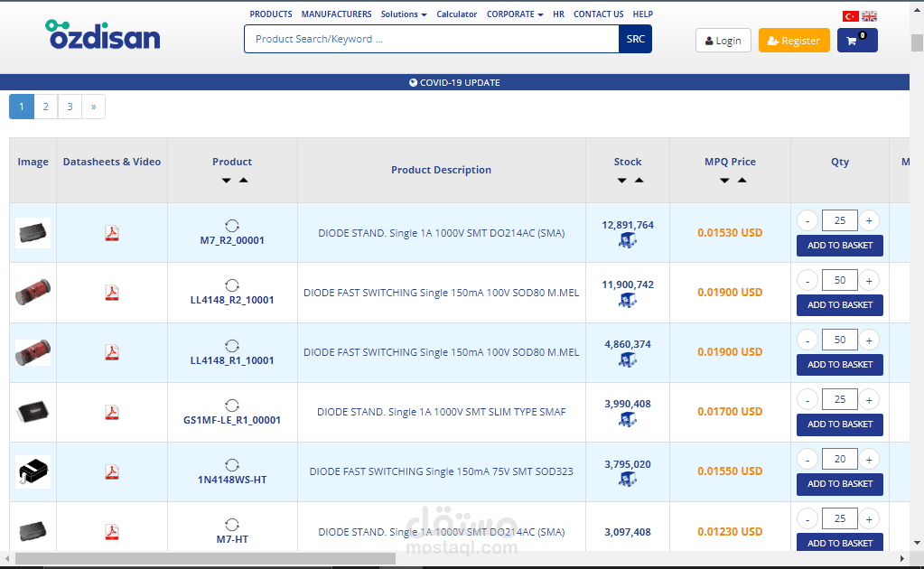
Task: Decrease quantity for M7_R2_00001
Action: [807, 221]
